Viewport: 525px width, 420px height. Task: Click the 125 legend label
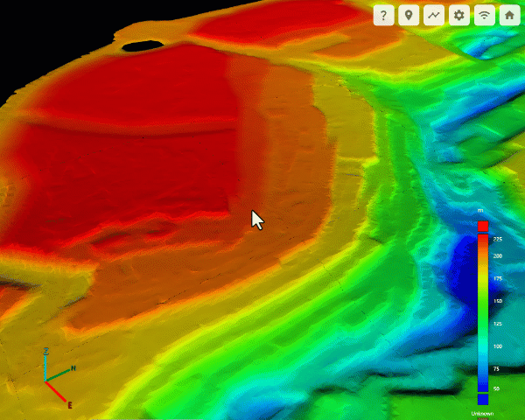click(x=498, y=324)
